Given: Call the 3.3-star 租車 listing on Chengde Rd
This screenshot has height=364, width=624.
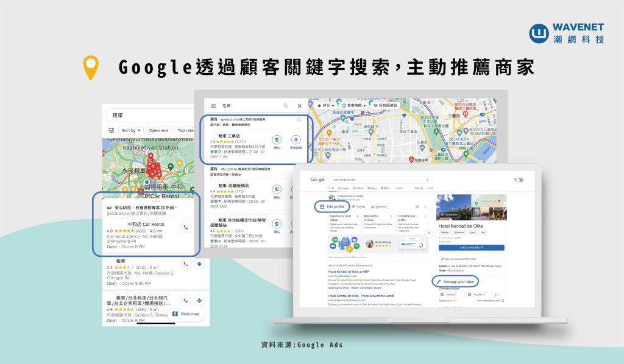Looking at the screenshot, I should tap(185, 264).
